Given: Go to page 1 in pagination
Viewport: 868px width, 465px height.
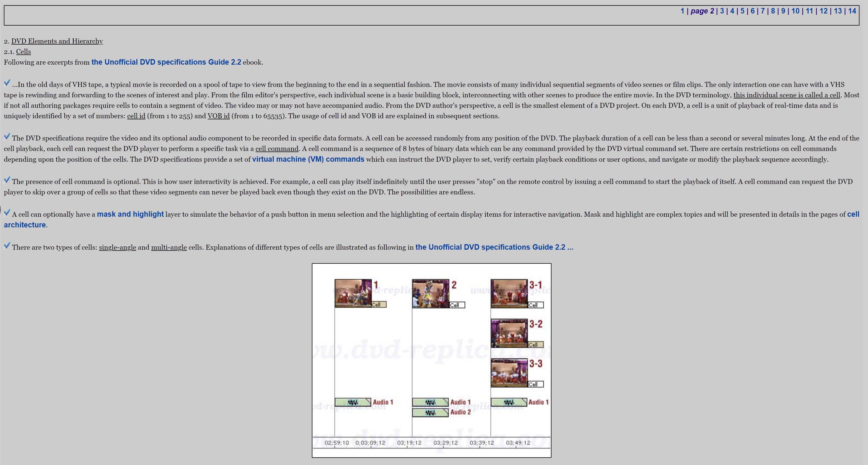Looking at the screenshot, I should coord(682,11).
